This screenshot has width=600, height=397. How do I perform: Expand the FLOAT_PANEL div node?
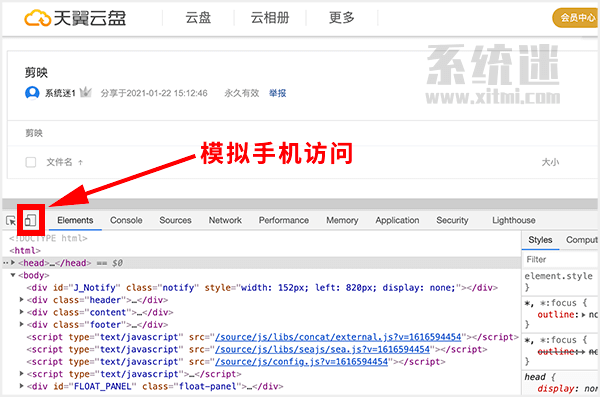[22, 386]
